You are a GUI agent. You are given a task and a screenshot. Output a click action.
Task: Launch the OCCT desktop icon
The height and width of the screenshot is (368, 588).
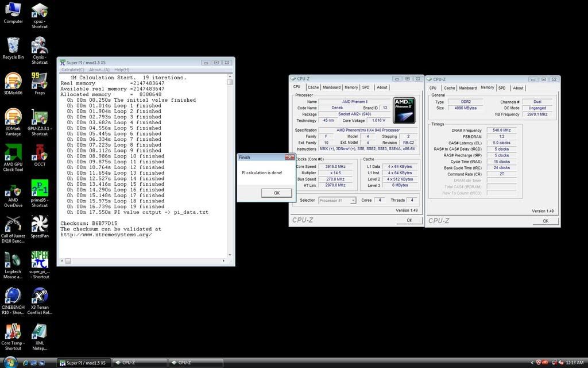coord(40,155)
